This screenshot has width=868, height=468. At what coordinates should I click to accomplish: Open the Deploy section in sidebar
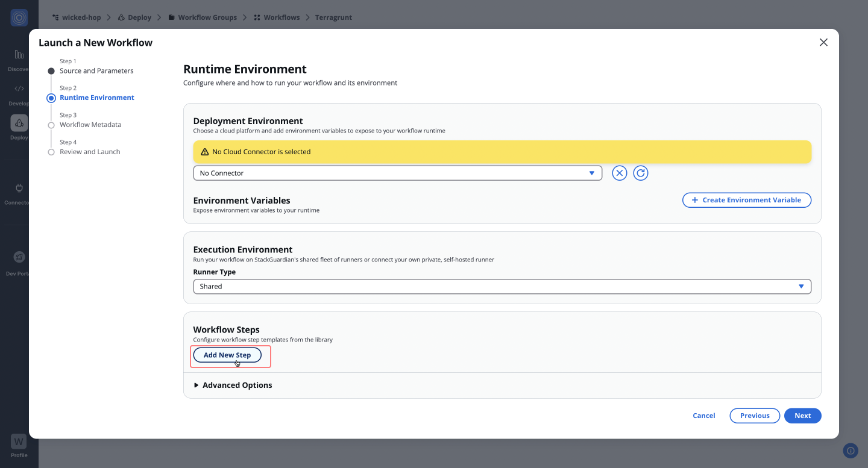19,123
